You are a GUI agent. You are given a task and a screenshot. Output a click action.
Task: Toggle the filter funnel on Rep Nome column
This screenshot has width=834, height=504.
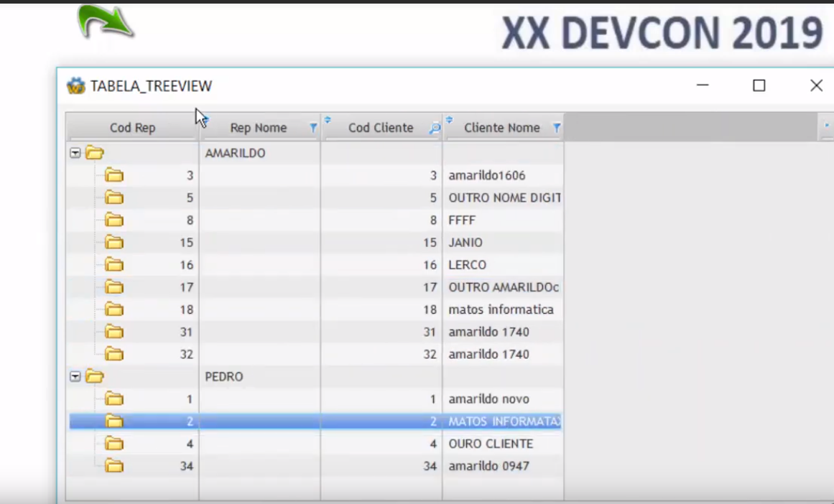pyautogui.click(x=313, y=127)
